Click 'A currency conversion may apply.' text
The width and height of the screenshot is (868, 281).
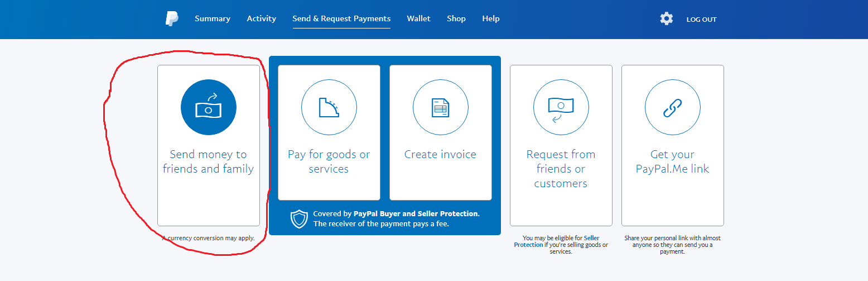tap(208, 238)
